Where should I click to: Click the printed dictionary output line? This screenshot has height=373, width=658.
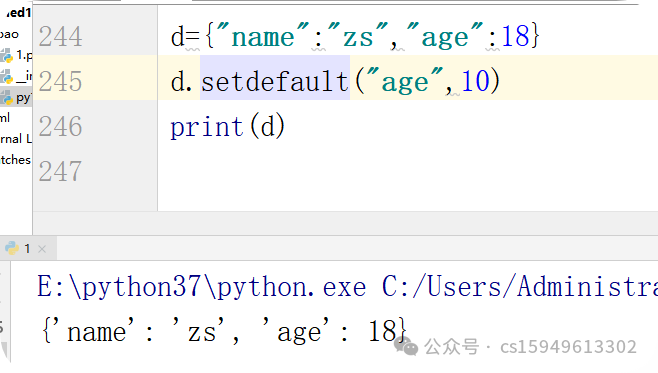tap(224, 331)
